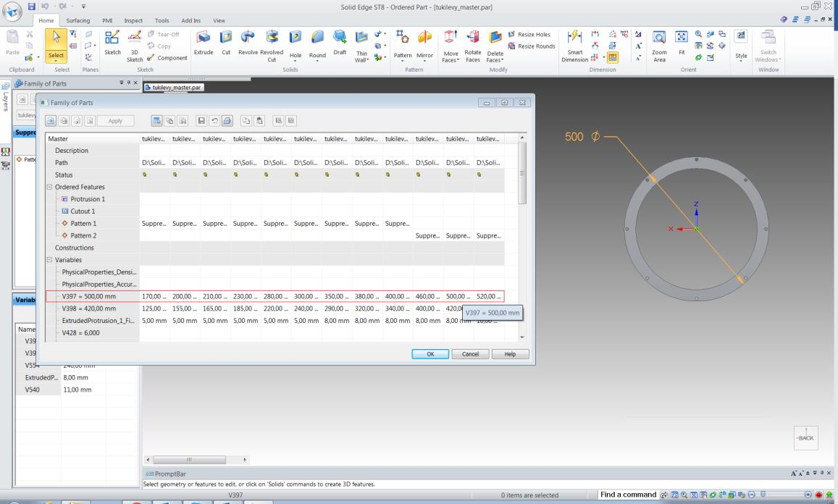Open the View ribbon tab
838x504 pixels.
click(219, 20)
